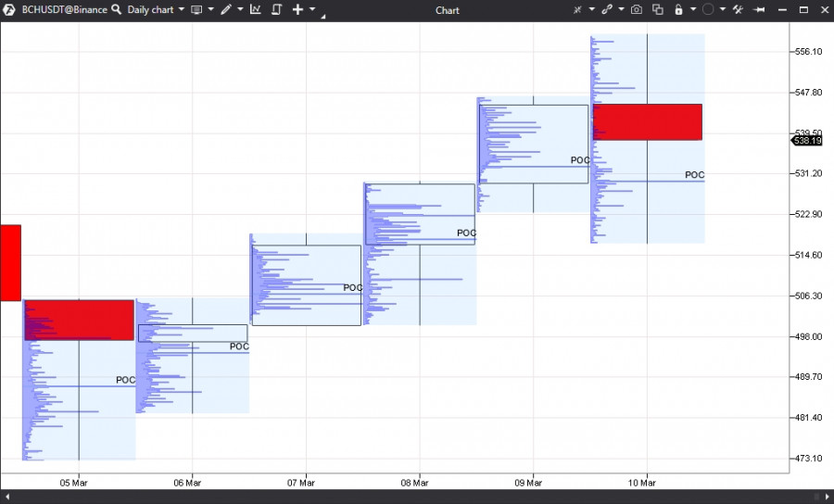This screenshot has width=834, height=504.
Task: Click the BCHUSDT@Binance instrument name
Action: pyautogui.click(x=64, y=9)
